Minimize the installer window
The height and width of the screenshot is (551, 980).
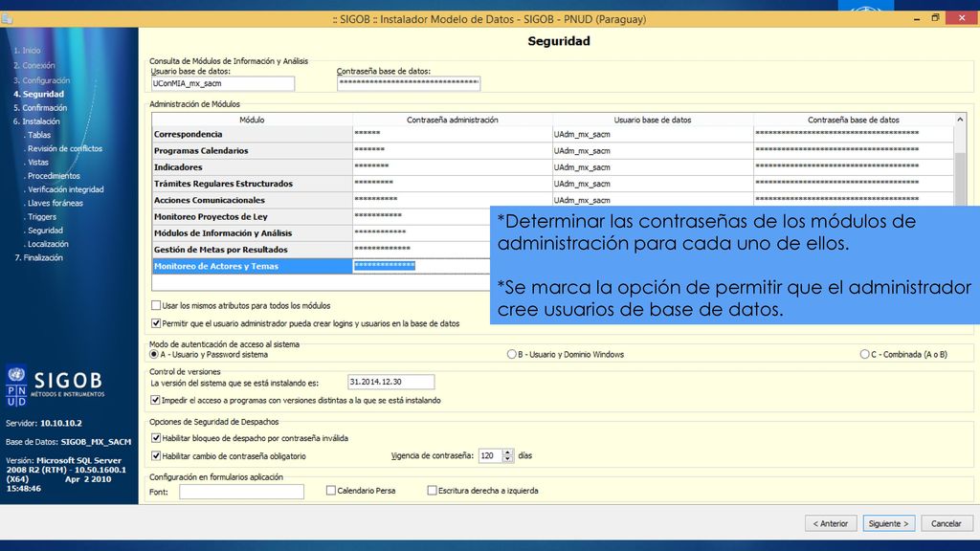coord(916,19)
